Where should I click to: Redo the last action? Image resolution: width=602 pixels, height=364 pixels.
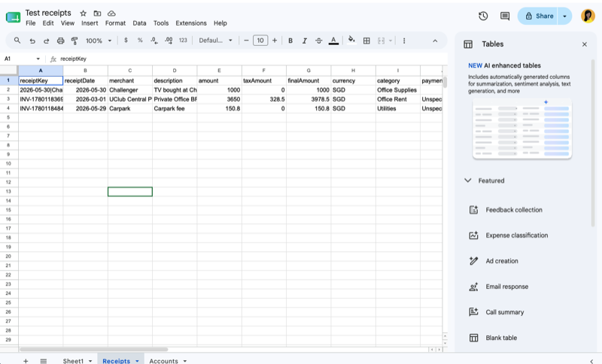pyautogui.click(x=46, y=41)
